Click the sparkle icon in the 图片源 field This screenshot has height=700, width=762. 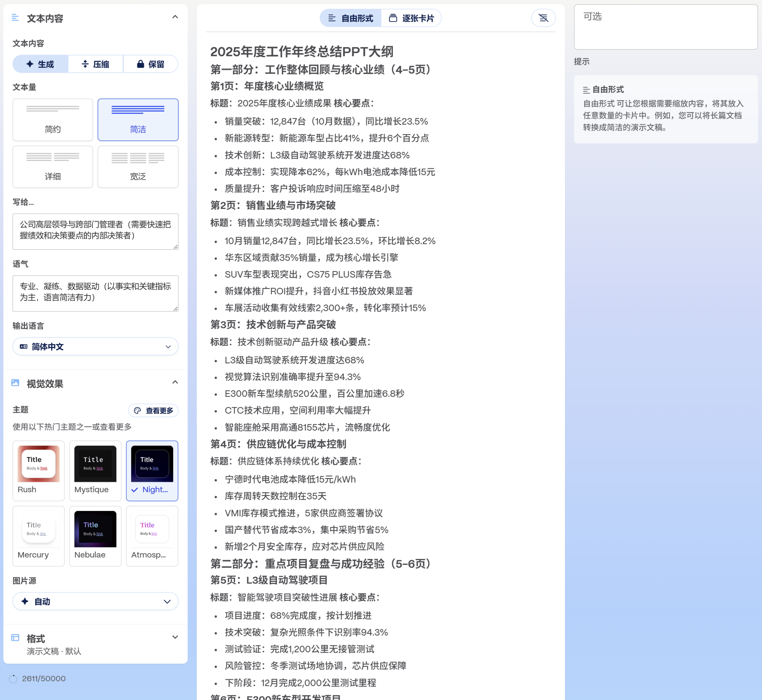pyautogui.click(x=25, y=601)
